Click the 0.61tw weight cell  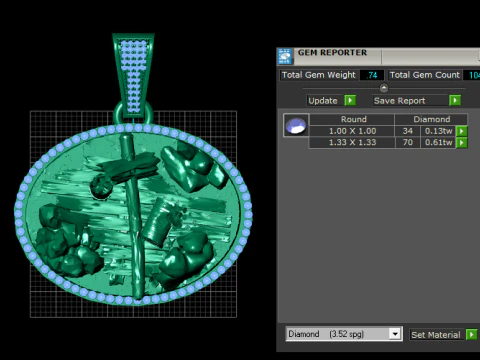coord(438,143)
